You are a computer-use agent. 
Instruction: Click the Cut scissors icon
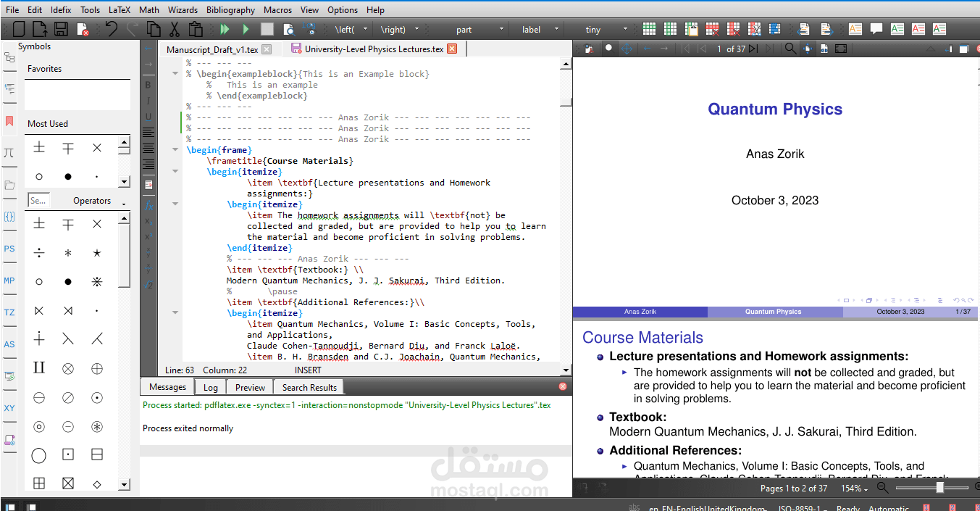pyautogui.click(x=174, y=29)
